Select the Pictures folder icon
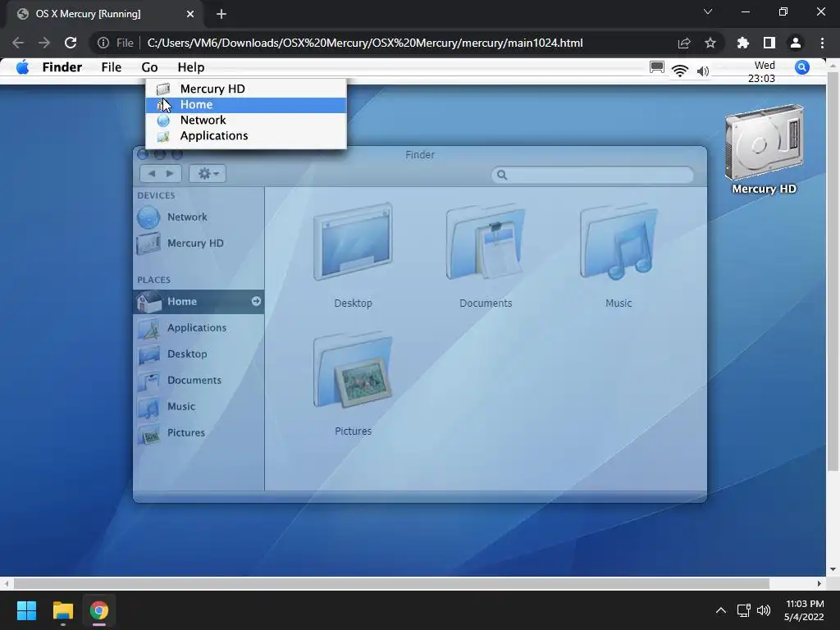Viewport: 840px width, 630px height. click(x=353, y=370)
